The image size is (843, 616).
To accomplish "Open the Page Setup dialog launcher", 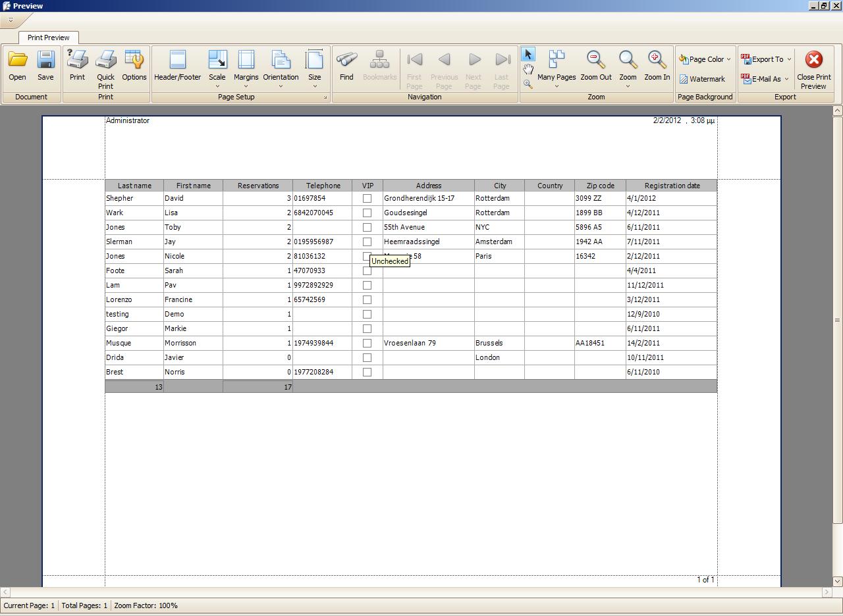I will pos(325,97).
